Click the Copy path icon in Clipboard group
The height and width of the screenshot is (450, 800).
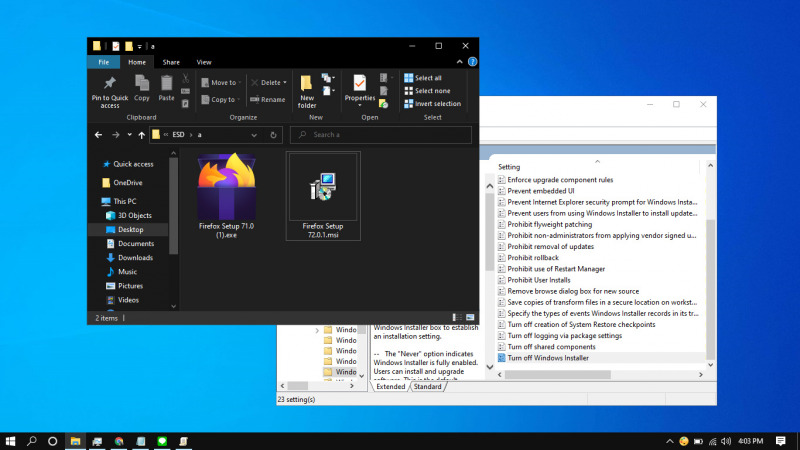pos(186,91)
